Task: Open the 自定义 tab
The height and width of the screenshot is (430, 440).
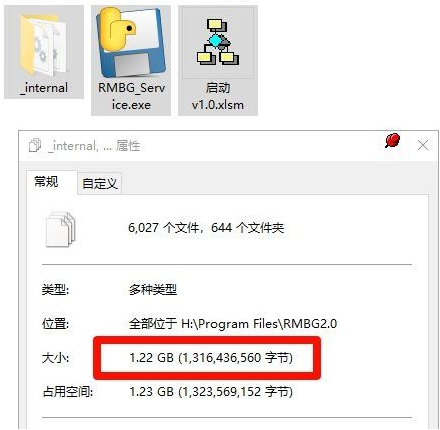Action: pos(100,184)
